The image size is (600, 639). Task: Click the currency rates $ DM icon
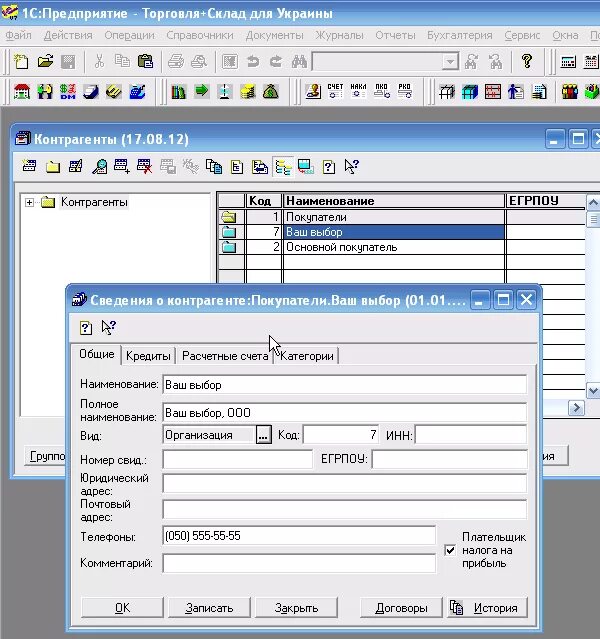[x=68, y=91]
